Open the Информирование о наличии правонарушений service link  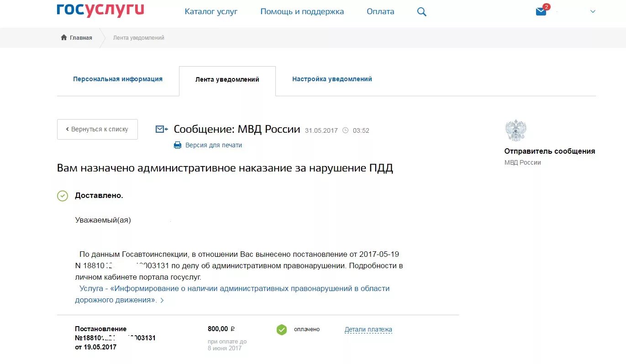point(232,294)
